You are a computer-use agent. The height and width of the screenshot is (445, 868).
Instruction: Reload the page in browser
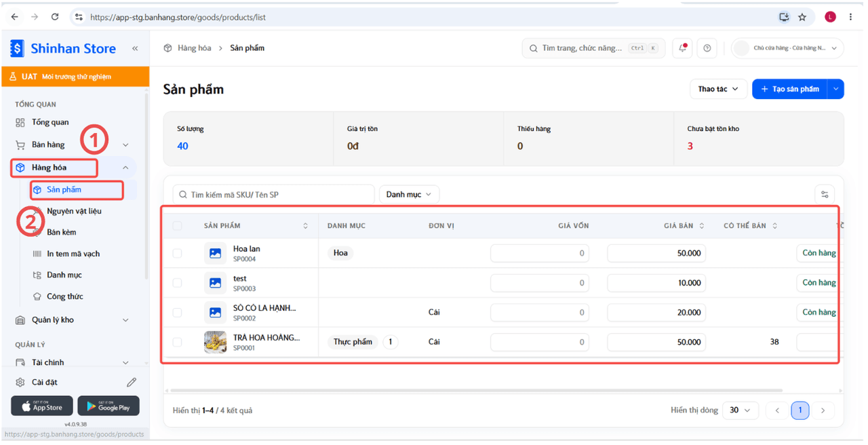click(x=55, y=17)
